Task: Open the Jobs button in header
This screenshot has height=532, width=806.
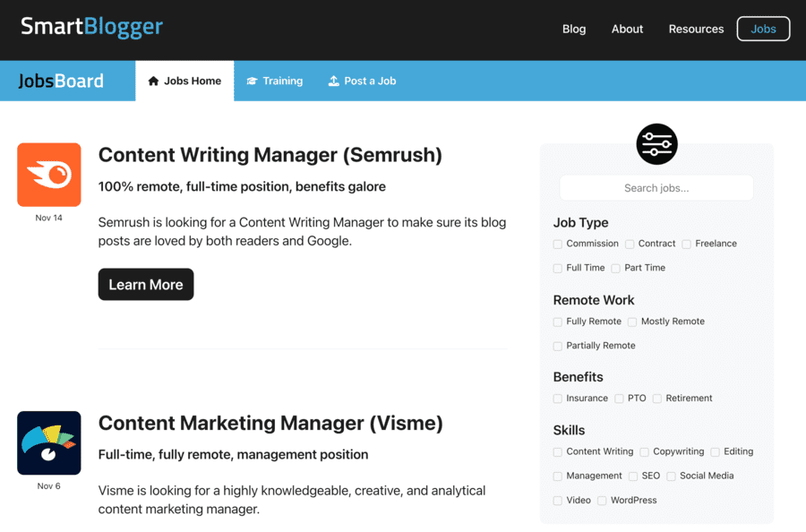Action: [763, 29]
